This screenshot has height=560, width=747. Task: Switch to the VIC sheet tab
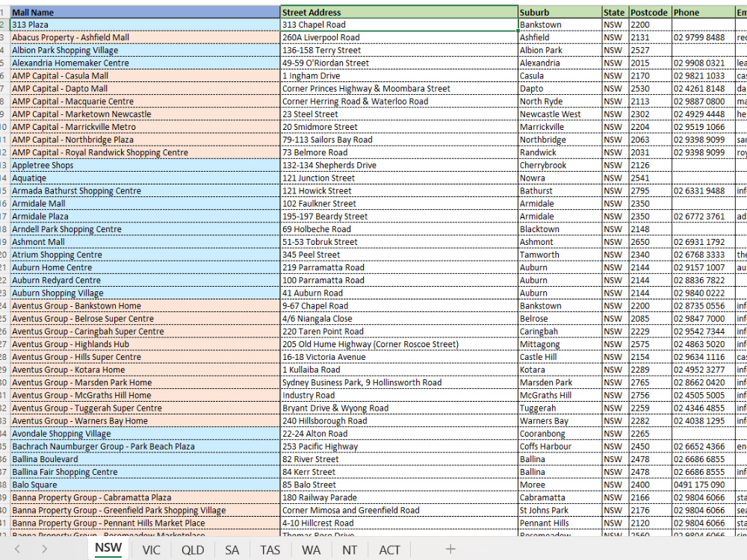click(151, 550)
